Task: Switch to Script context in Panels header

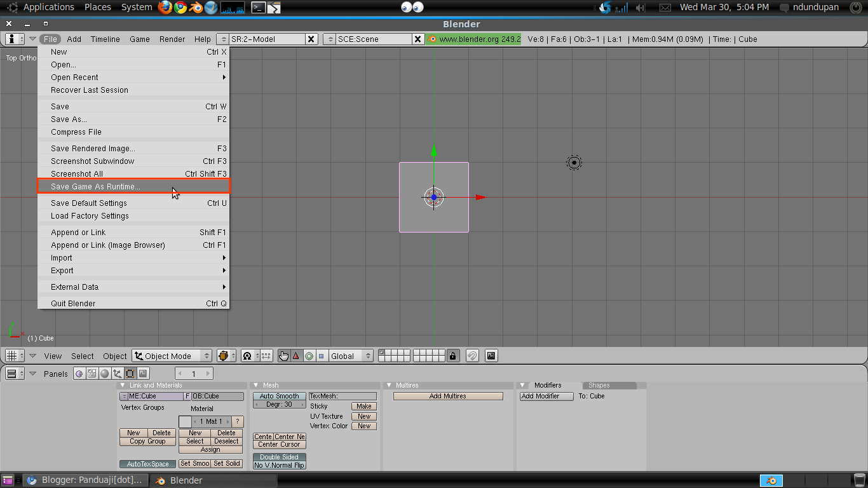Action: pos(92,374)
